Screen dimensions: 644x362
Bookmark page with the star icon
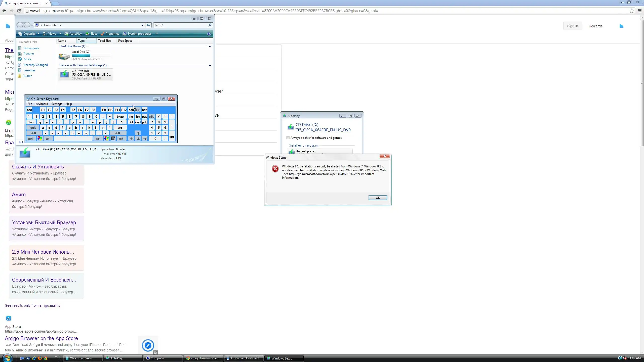tap(632, 11)
